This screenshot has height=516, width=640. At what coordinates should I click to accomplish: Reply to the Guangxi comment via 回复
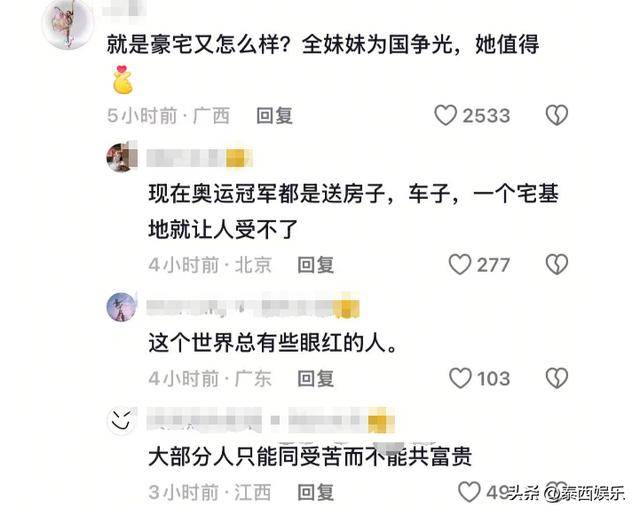click(274, 116)
